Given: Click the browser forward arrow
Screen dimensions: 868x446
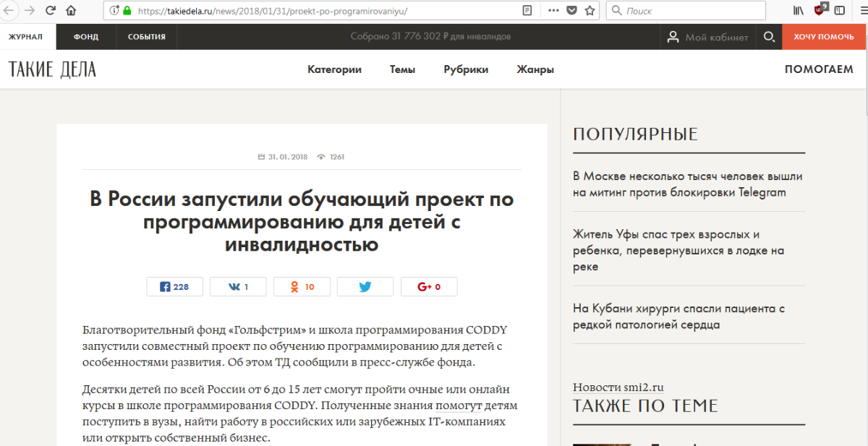Looking at the screenshot, I should pos(30,11).
